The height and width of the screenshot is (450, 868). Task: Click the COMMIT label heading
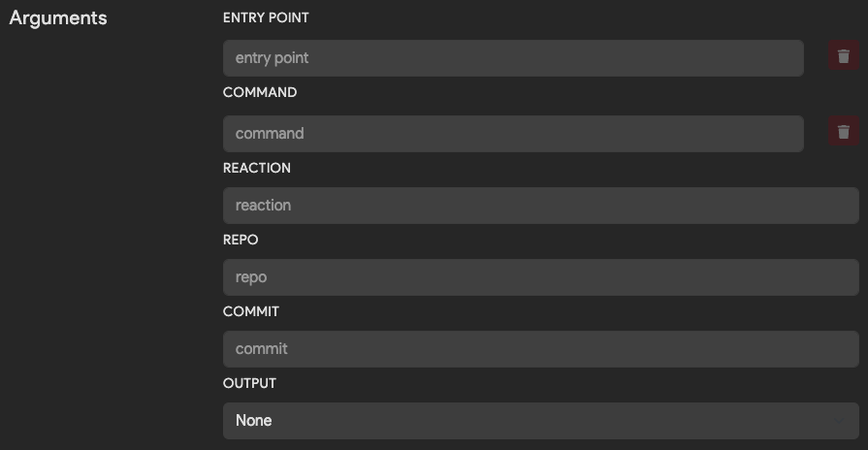tap(251, 311)
